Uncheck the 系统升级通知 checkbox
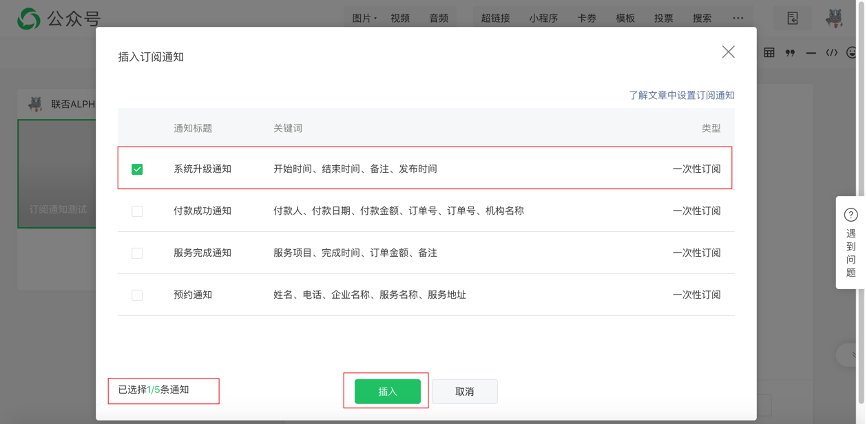 (x=137, y=169)
